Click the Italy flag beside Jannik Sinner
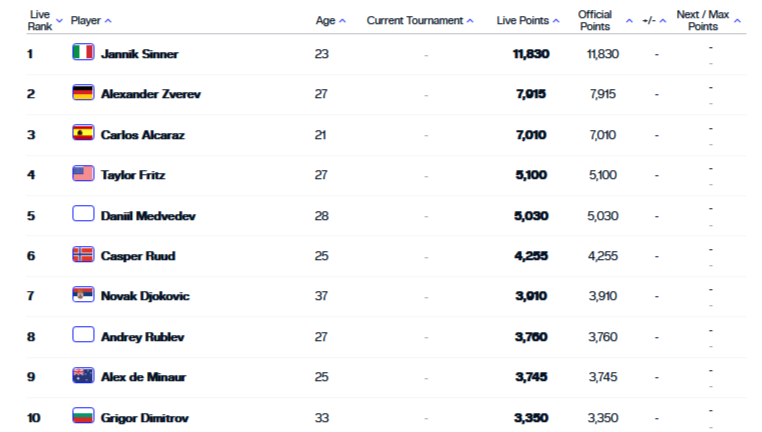The image size is (762, 432). [x=83, y=52]
